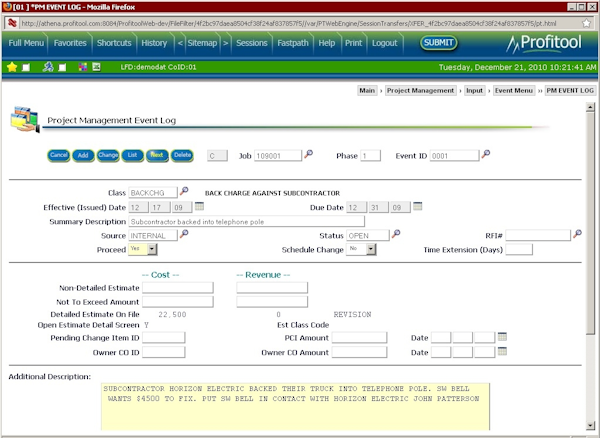Image resolution: width=600 pixels, height=438 pixels.
Task: Toggle the checkbox beside the star icon
Action: 26,68
